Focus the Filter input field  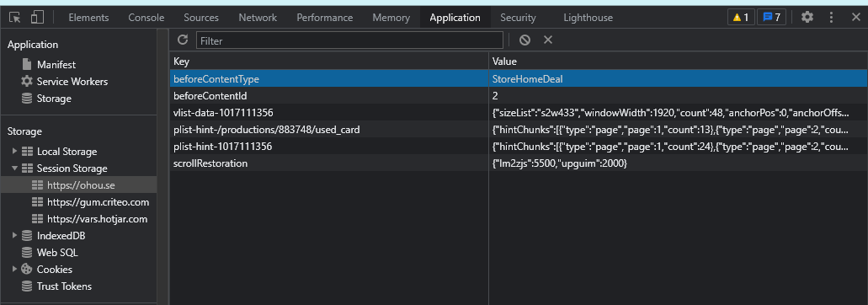349,40
